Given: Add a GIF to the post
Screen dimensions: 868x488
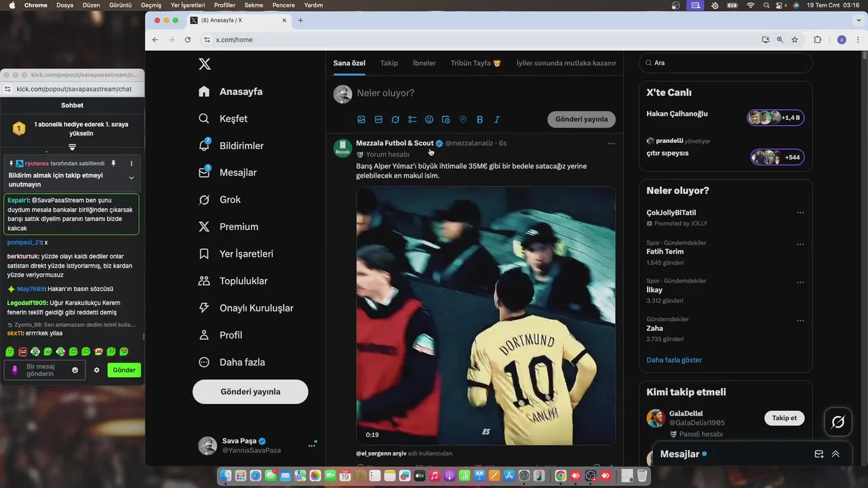Looking at the screenshot, I should point(378,119).
